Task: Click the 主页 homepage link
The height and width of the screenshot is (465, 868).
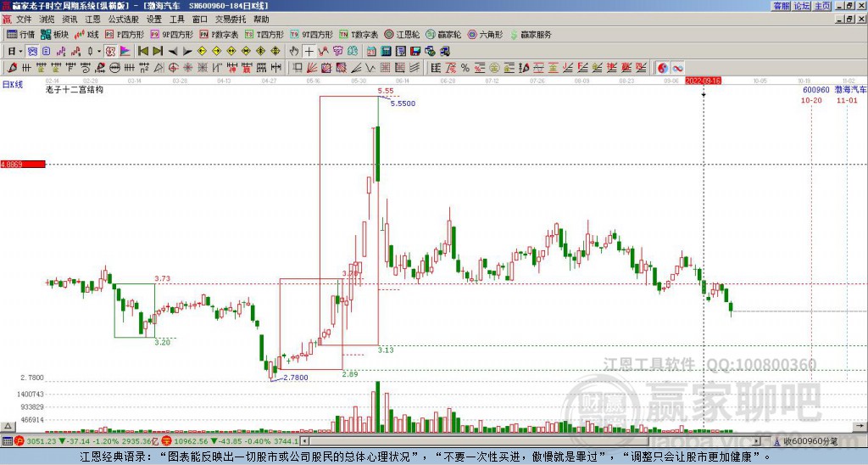Action: (x=822, y=6)
